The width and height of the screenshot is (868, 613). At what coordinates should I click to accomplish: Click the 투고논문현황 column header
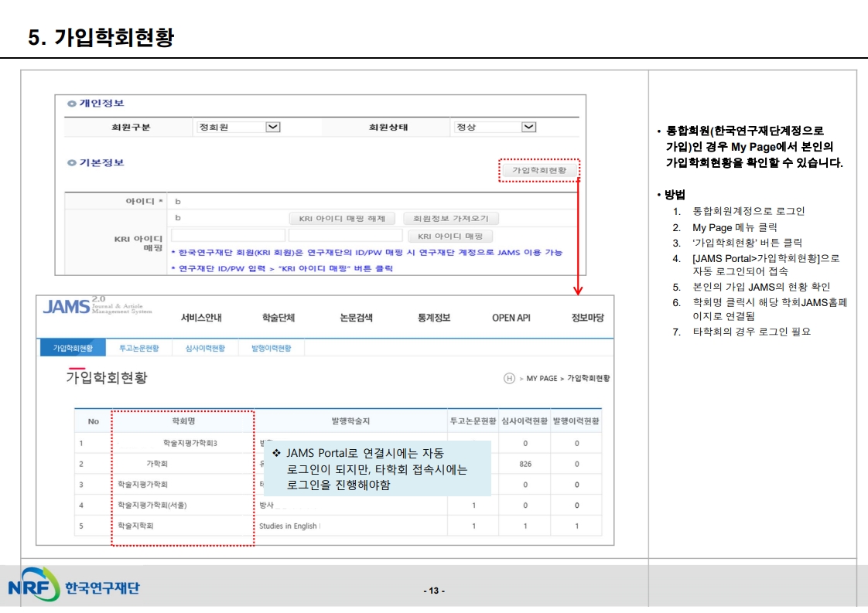(473, 421)
